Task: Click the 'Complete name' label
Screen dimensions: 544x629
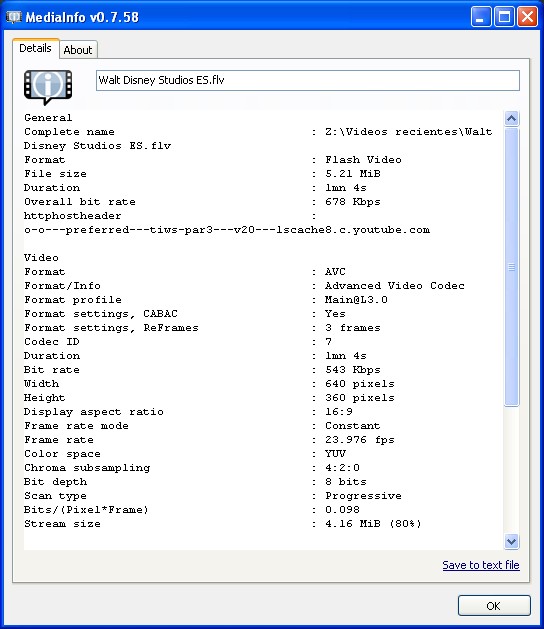Action: (69, 132)
